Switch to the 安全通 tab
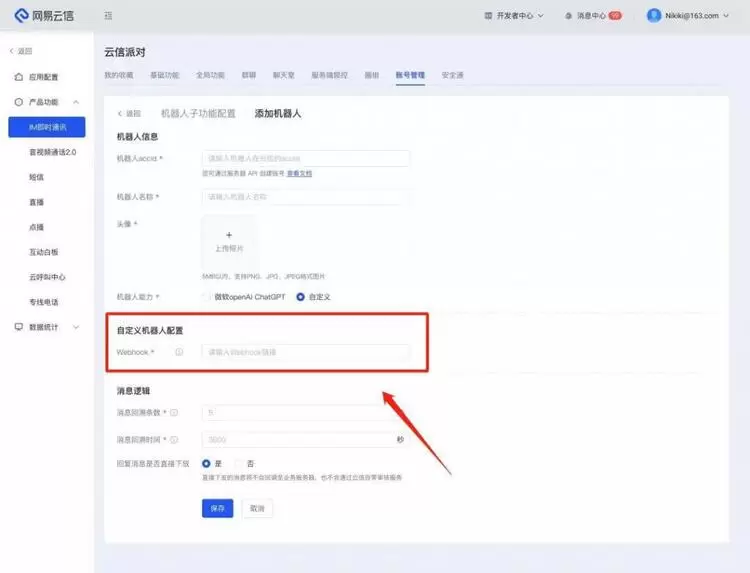 point(452,76)
